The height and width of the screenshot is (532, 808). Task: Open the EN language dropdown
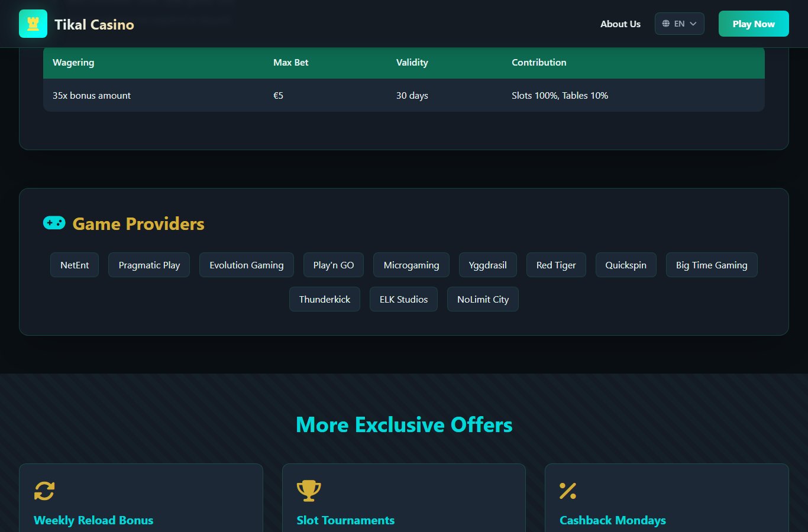[x=680, y=24]
